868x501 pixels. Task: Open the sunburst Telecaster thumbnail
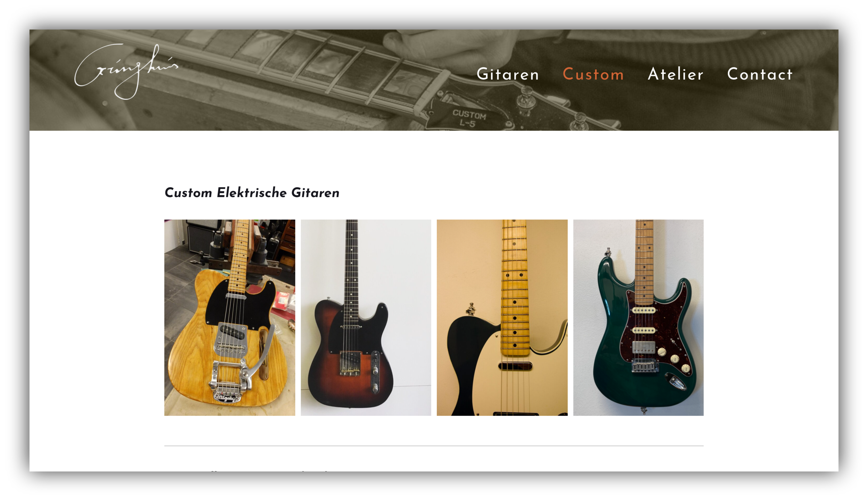(366, 318)
